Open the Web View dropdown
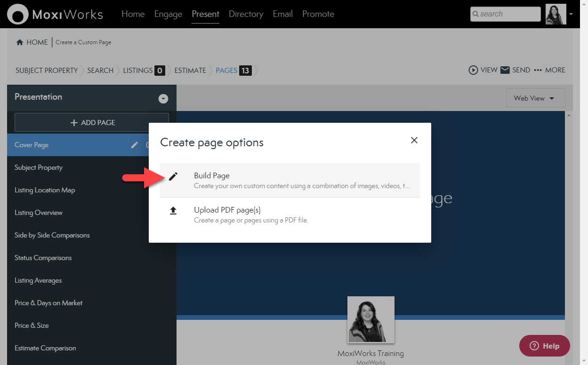The image size is (588, 365). [x=535, y=98]
